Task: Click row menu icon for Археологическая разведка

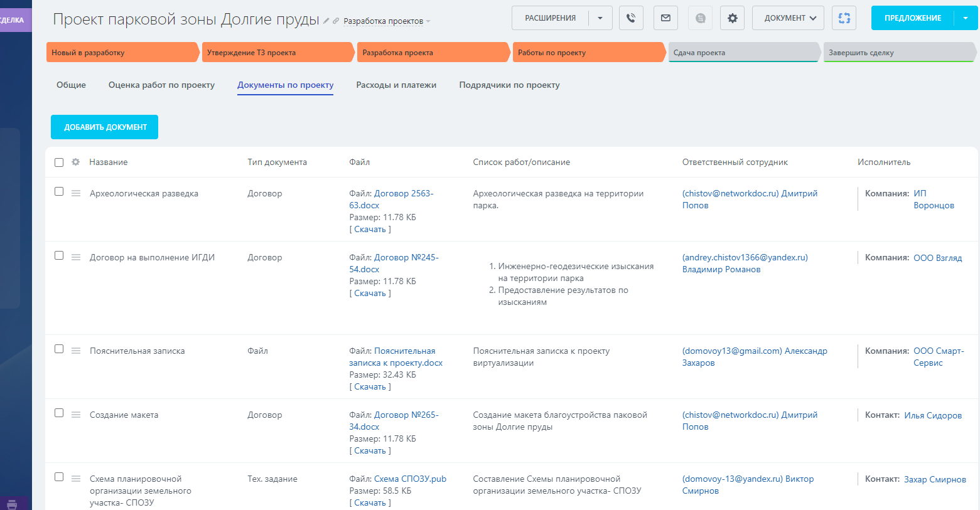Action: (76, 193)
